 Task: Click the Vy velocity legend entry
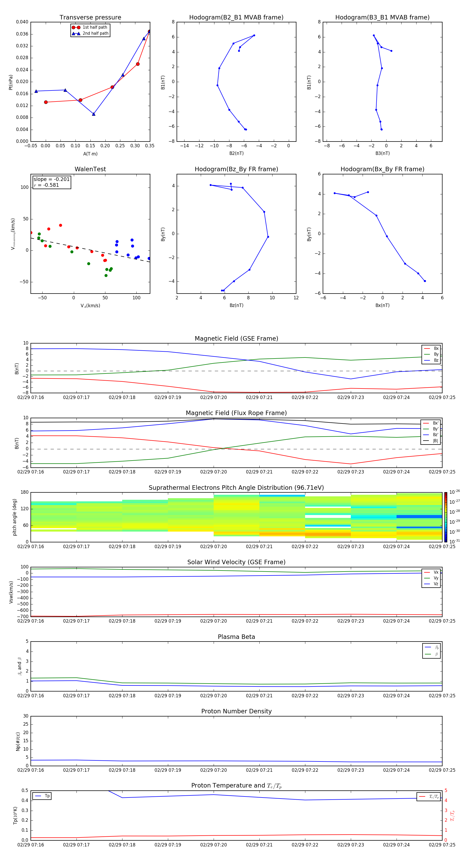point(431,578)
